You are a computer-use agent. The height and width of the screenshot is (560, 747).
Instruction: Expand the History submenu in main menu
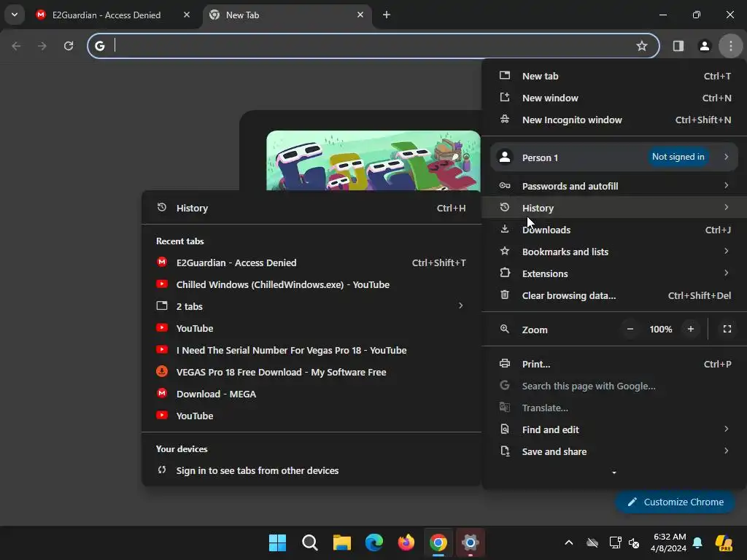coord(614,208)
